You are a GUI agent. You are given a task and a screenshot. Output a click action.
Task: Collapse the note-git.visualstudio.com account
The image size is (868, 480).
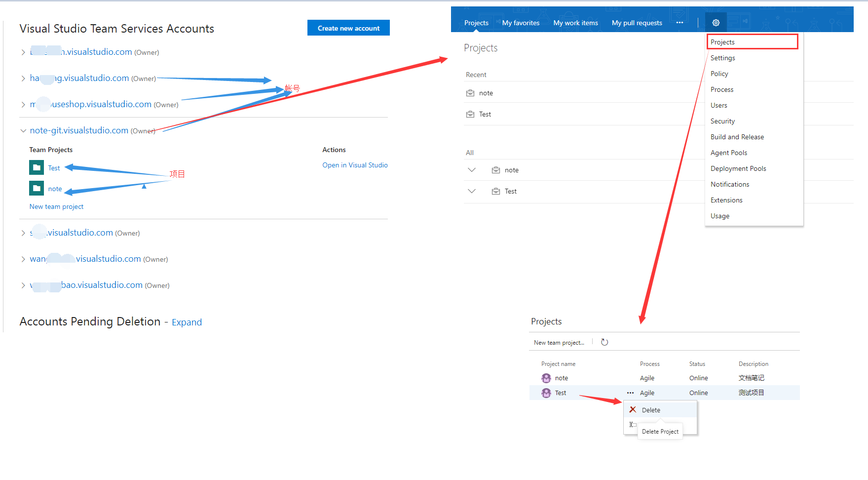point(23,130)
